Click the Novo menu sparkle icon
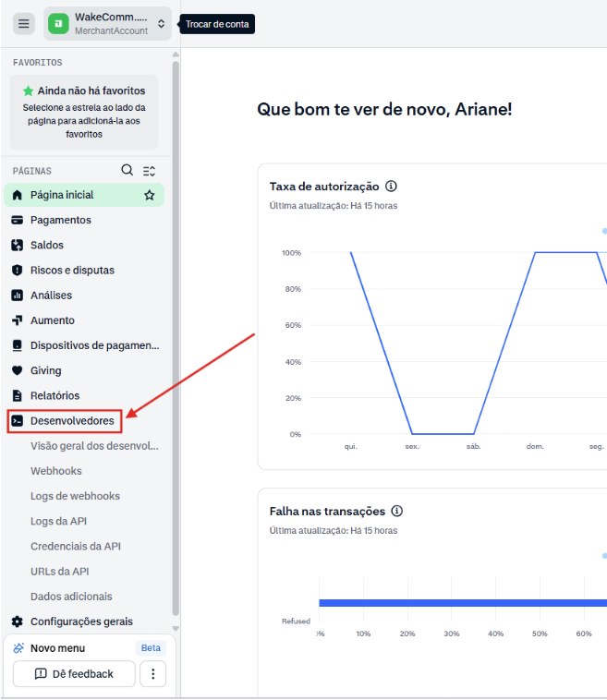 (18, 647)
